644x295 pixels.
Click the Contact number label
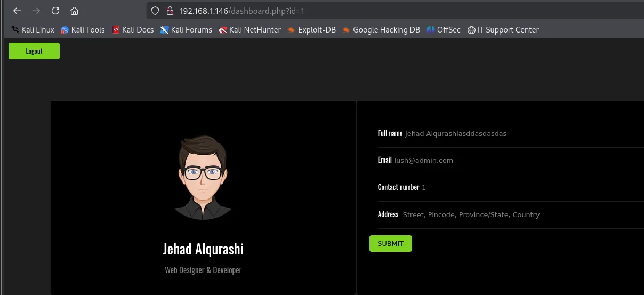point(399,187)
